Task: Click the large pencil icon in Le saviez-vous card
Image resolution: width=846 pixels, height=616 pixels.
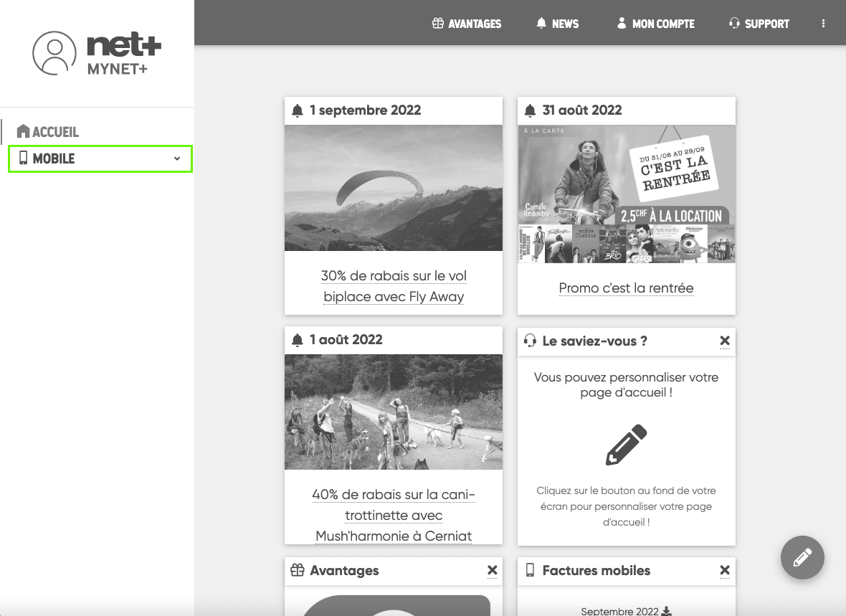Action: click(626, 445)
